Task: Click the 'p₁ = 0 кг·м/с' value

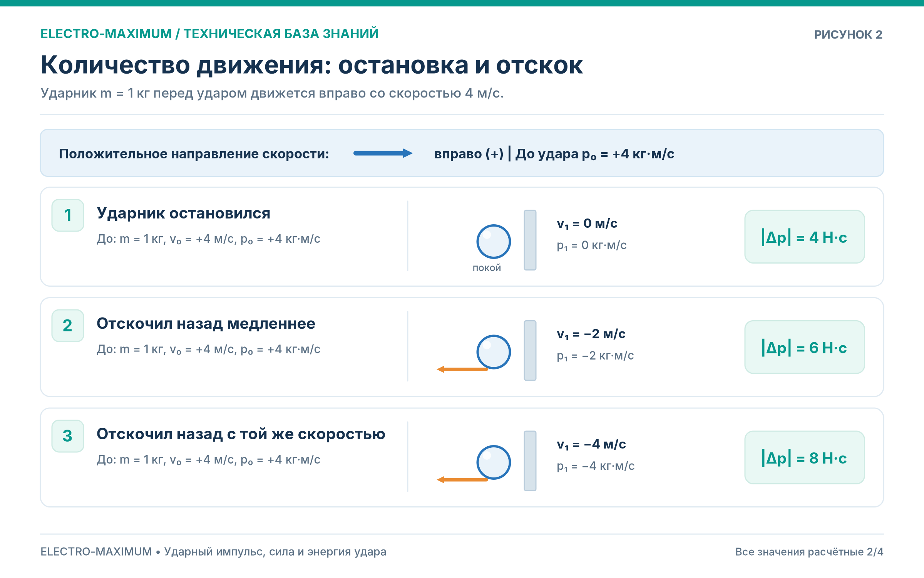Action: tap(591, 245)
